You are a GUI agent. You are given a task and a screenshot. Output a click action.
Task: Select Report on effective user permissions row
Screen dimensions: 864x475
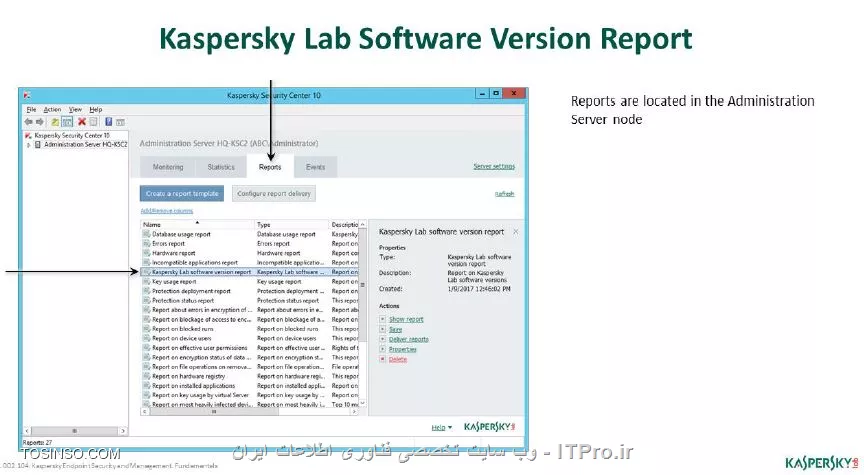[250, 348]
